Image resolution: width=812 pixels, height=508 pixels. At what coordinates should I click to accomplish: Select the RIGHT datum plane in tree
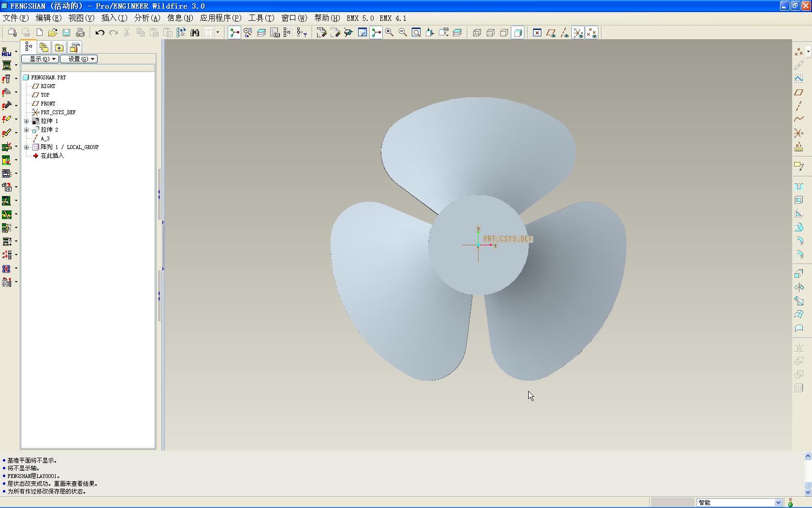48,86
